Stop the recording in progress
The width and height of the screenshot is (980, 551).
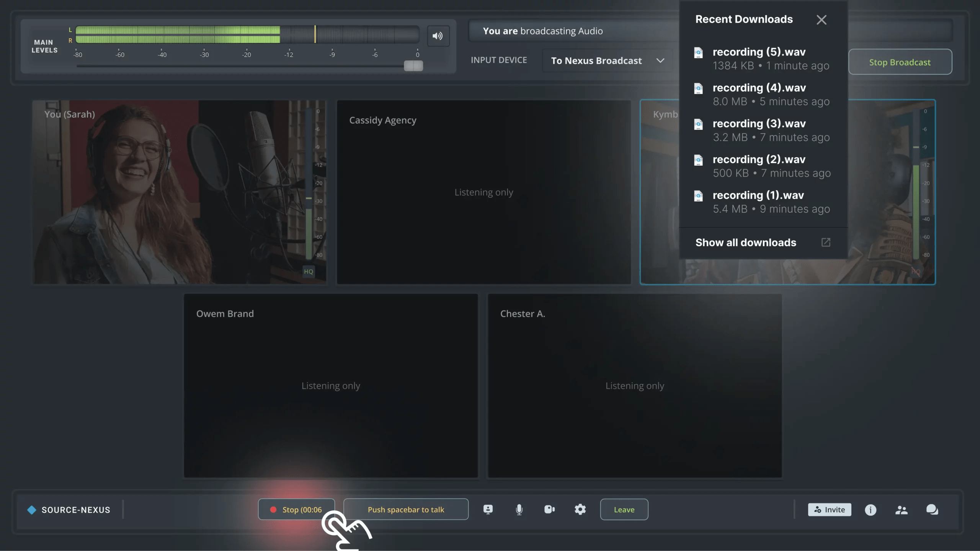coord(297,510)
